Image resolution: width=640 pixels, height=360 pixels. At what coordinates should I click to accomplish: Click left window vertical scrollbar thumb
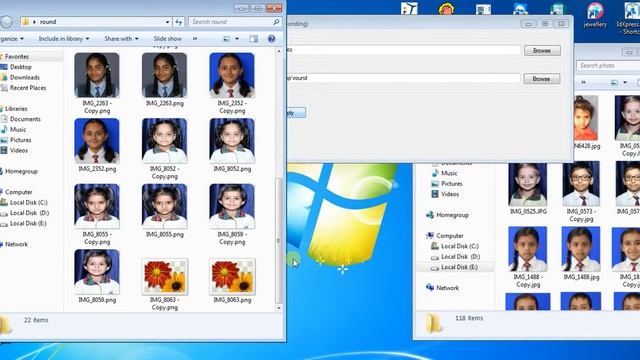[279, 241]
